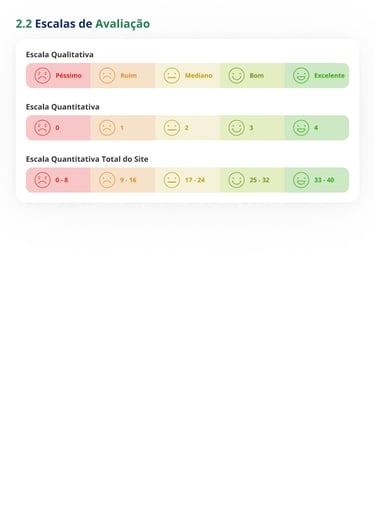The width and height of the screenshot is (375, 530).
Task: Click the green Excelente grinning face icon
Action: [x=301, y=75]
